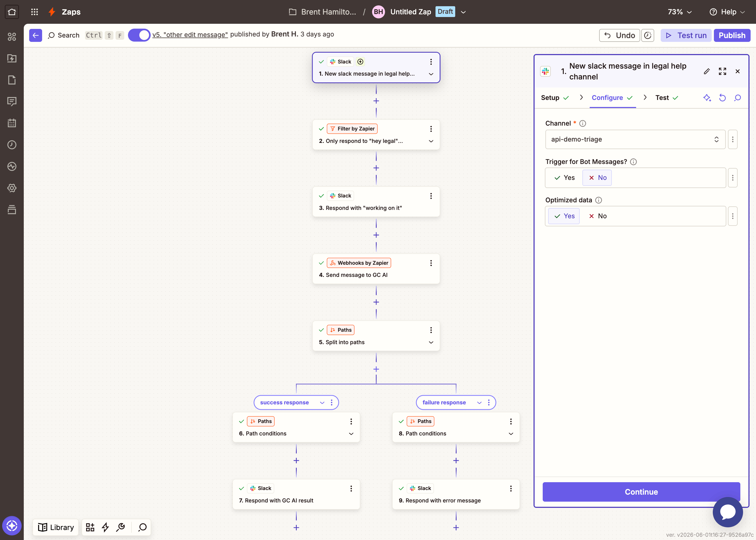Click the Continue button
The image size is (756, 540).
pos(641,492)
